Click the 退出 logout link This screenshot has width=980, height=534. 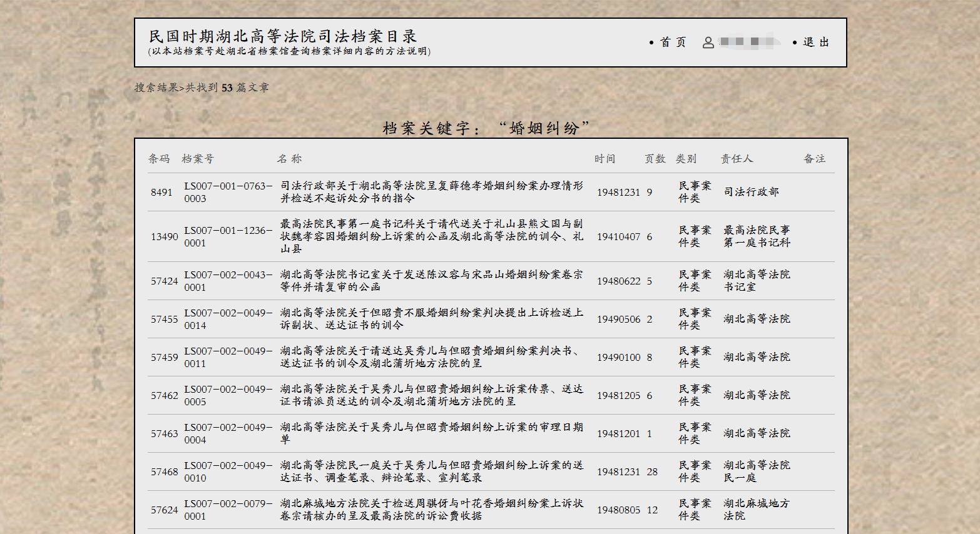point(815,42)
